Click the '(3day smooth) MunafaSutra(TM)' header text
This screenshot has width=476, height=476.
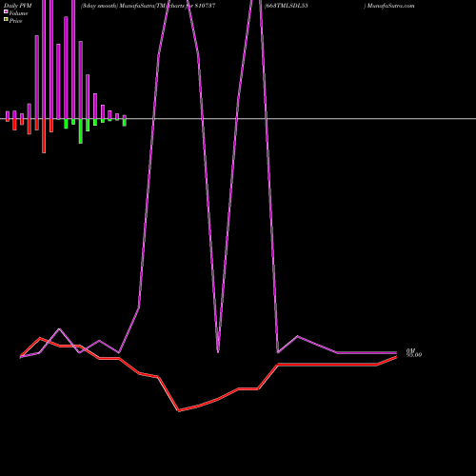pos(124,6)
